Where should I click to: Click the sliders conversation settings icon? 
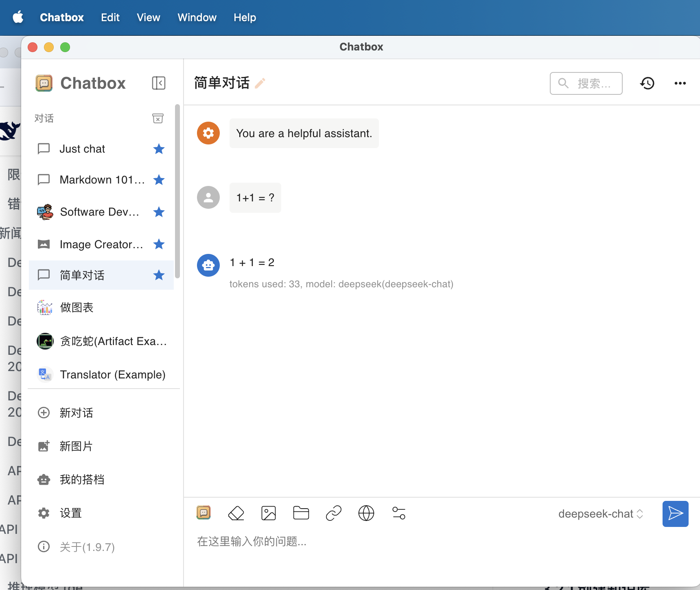coord(399,513)
